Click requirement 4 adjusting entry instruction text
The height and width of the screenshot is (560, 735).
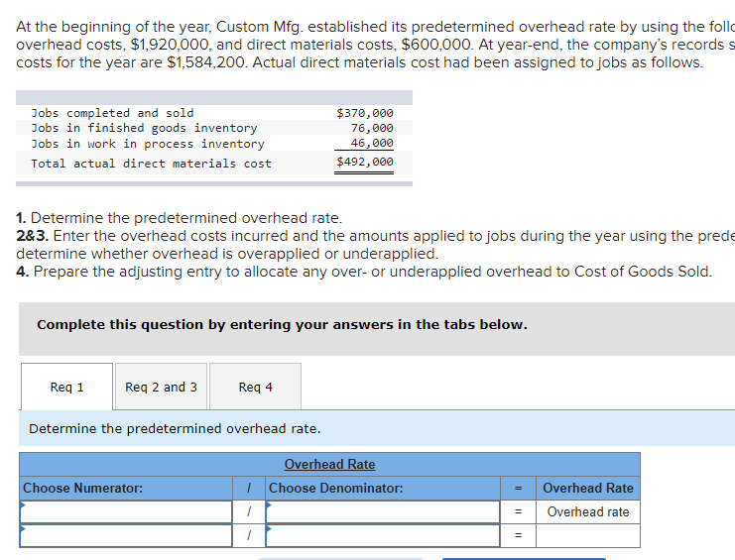click(x=364, y=272)
